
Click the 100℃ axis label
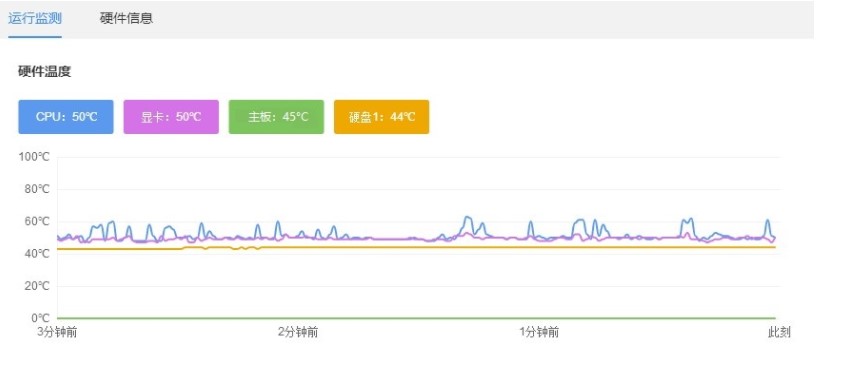pos(34,157)
